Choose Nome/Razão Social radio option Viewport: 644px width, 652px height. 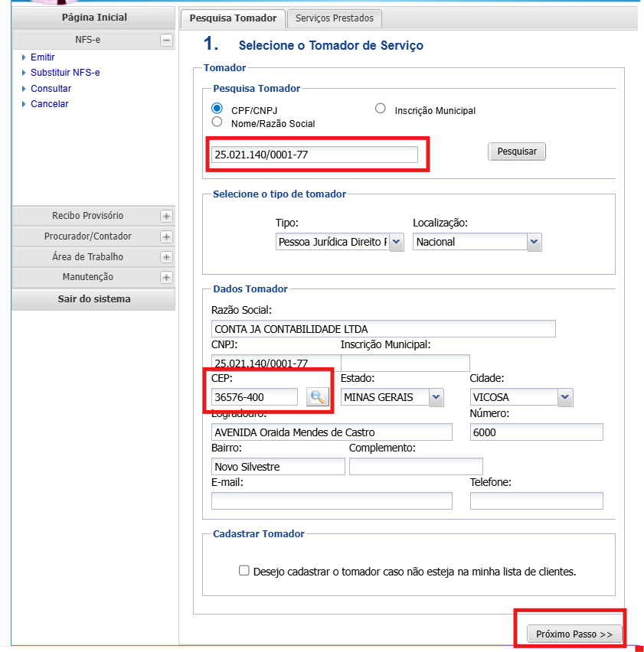tap(217, 122)
